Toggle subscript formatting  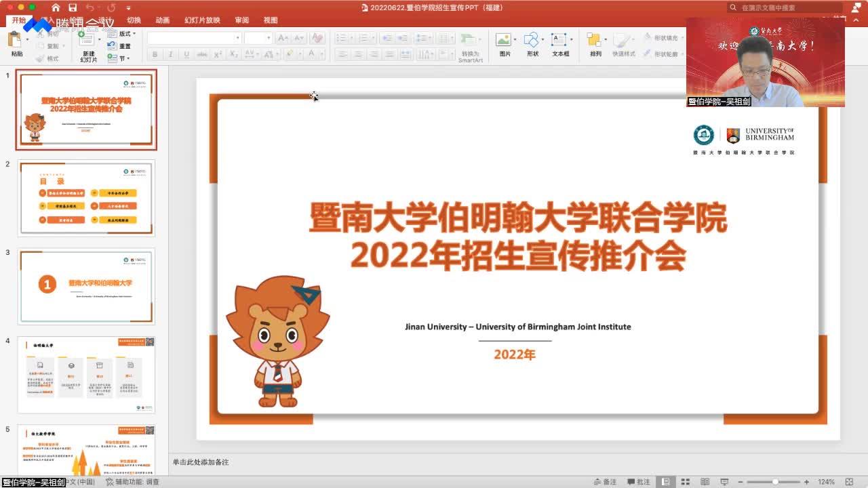point(233,54)
